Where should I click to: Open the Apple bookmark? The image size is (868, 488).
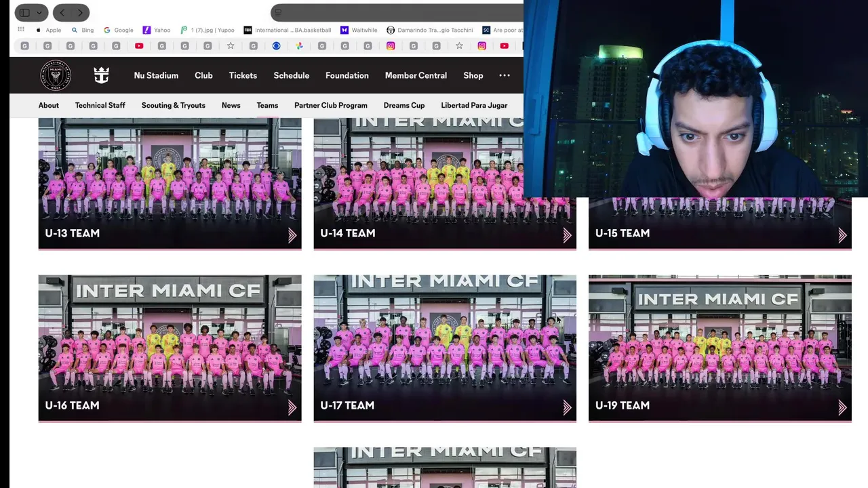click(x=49, y=30)
